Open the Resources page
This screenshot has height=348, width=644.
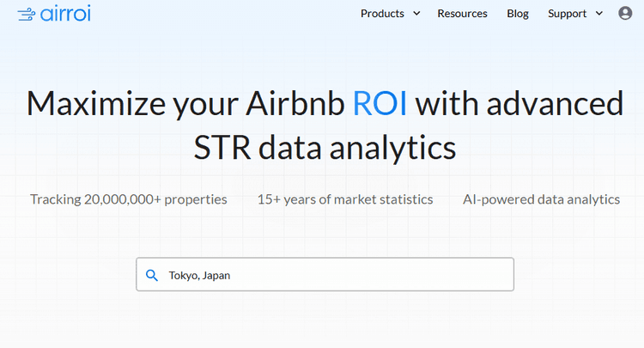(x=462, y=14)
